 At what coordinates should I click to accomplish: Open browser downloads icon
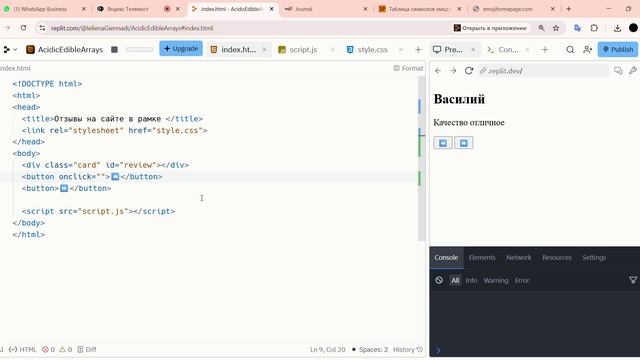(617, 28)
